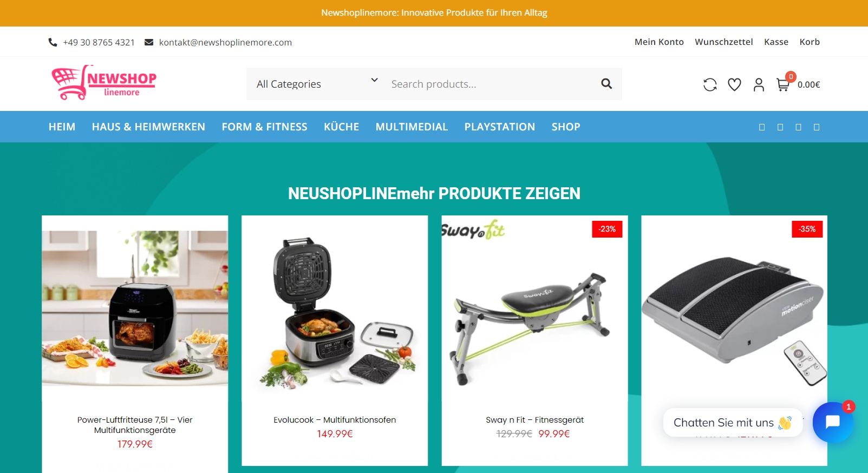Open the chat bubble widget
868x473 pixels.
pyautogui.click(x=833, y=422)
